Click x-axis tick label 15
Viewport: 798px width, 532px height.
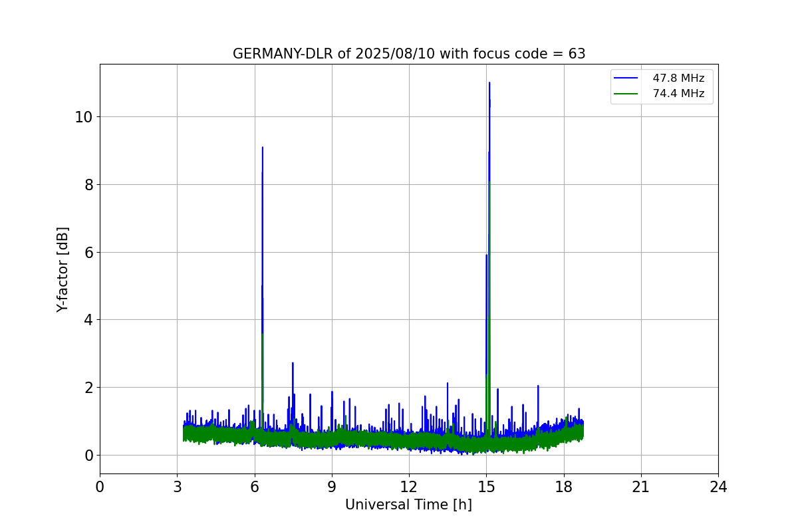(x=486, y=487)
